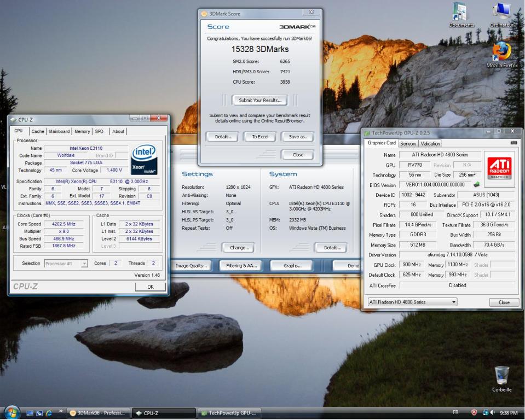Click the Demo button in 3DMark06
This screenshot has height=420, width=525.
[346, 266]
